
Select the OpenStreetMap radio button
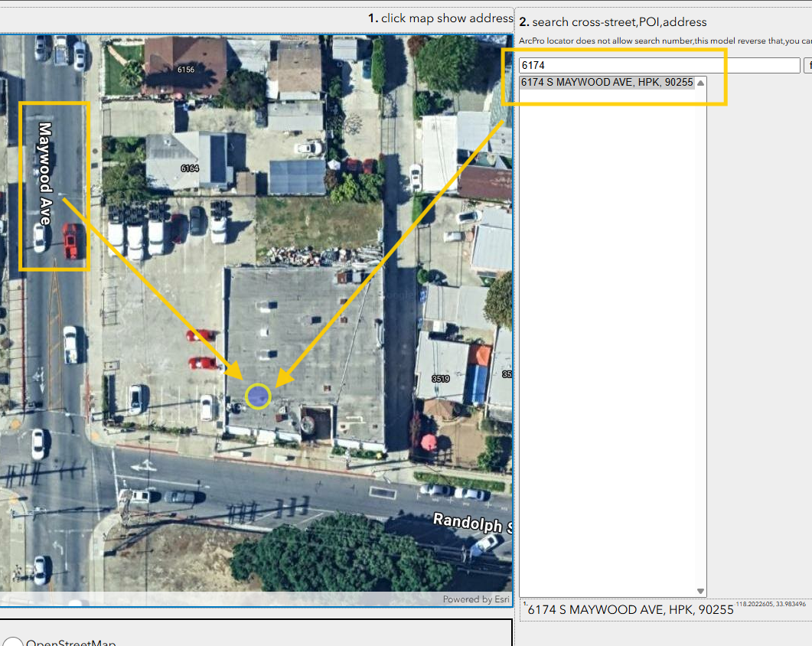click(x=13, y=641)
